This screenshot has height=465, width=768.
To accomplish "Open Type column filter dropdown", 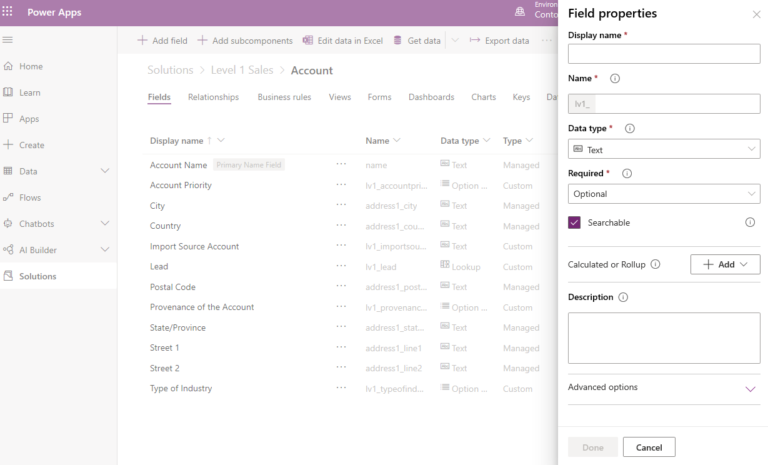I will coord(529,141).
